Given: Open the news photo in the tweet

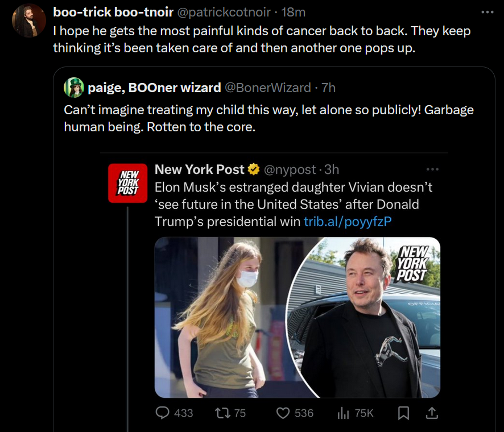Looking at the screenshot, I should 297,317.
